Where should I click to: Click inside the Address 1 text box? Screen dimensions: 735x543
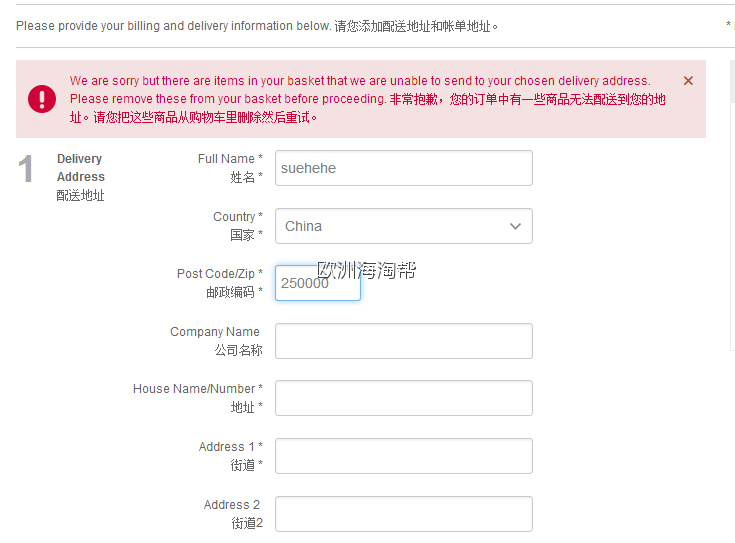403,456
